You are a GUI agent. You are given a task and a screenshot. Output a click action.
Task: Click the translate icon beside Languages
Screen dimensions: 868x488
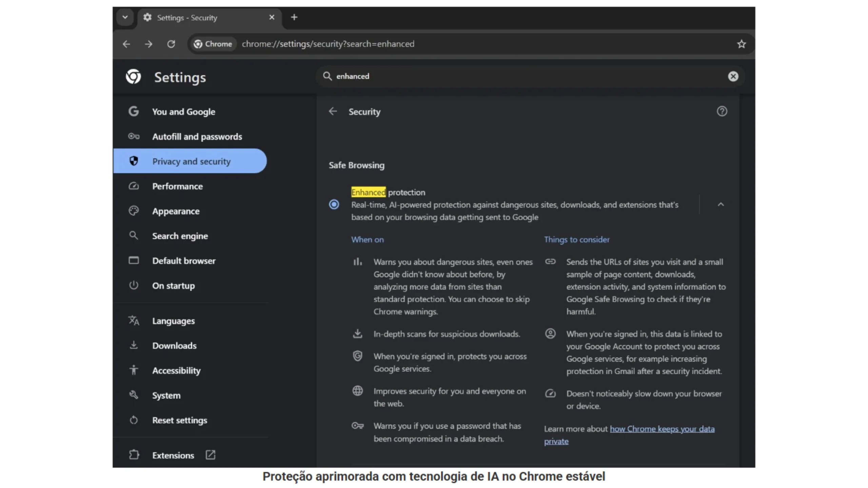(134, 320)
